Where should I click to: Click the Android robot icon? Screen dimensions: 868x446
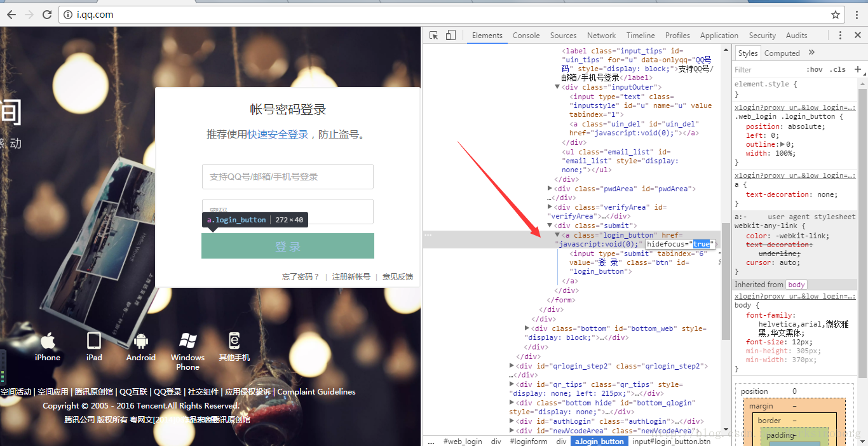[x=141, y=341]
